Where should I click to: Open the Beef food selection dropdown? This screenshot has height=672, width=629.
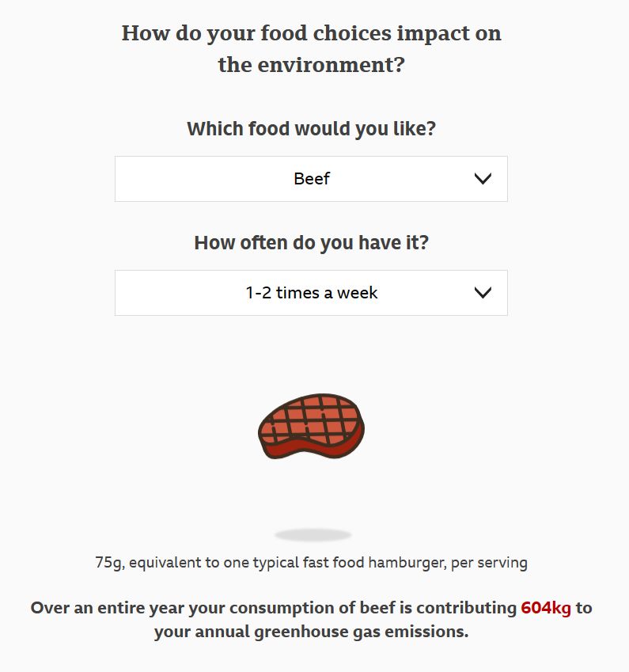coord(311,179)
